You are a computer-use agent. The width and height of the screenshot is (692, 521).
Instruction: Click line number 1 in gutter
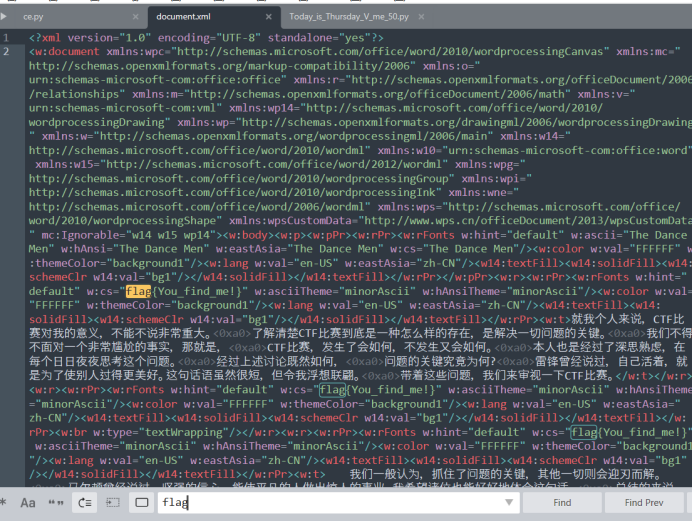tap(6, 38)
